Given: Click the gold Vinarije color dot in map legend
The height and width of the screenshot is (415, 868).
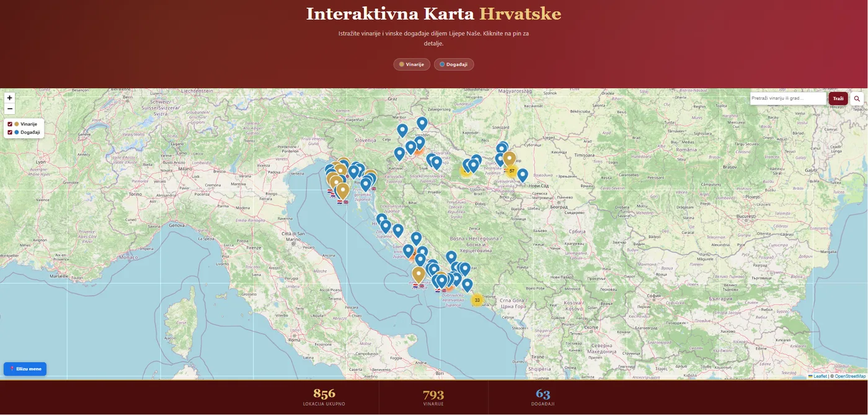Looking at the screenshot, I should pyautogui.click(x=17, y=124).
